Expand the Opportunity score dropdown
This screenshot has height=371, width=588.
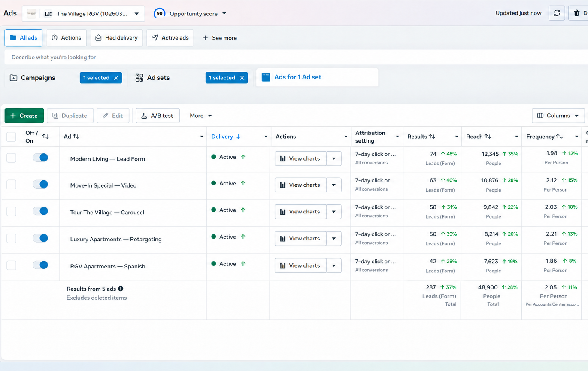(224, 14)
